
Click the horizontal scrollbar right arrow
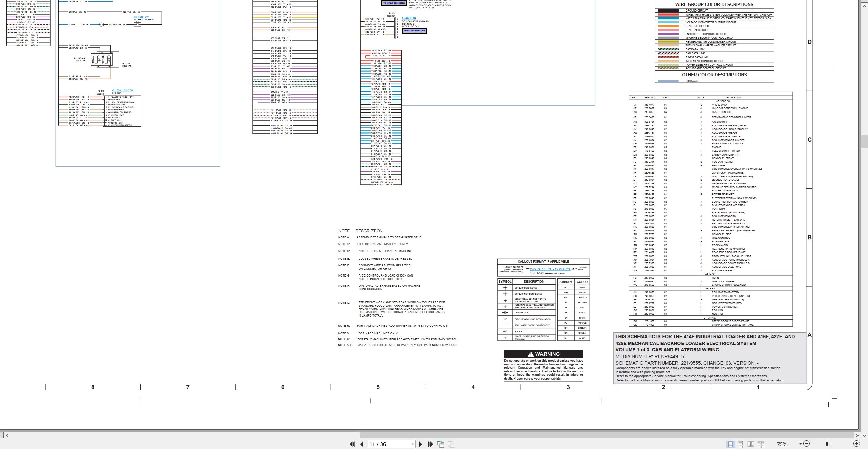click(x=857, y=435)
